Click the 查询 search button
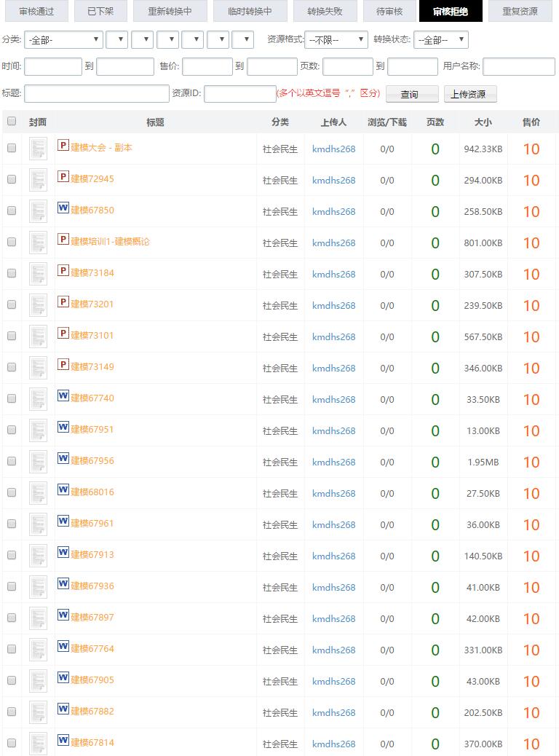This screenshot has width=559, height=756. (411, 94)
